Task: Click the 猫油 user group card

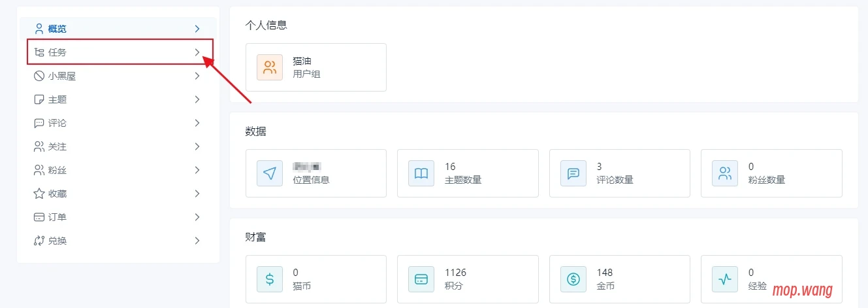Action: pyautogui.click(x=316, y=67)
